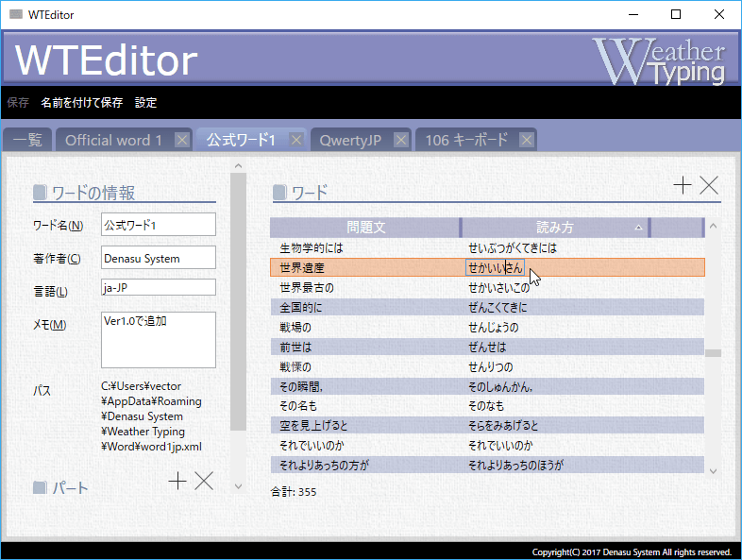The width and height of the screenshot is (742, 560).
Task: Add a new word with plus icon
Action: [x=683, y=185]
